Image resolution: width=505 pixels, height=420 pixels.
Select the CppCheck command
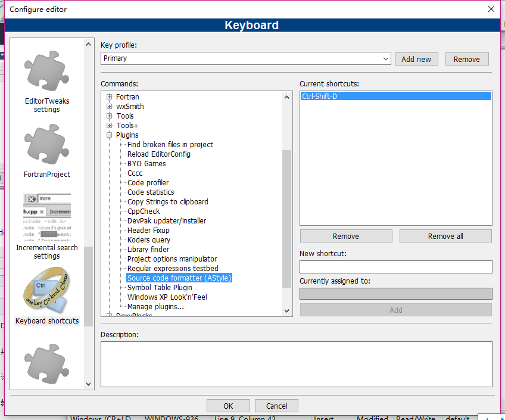click(x=144, y=211)
